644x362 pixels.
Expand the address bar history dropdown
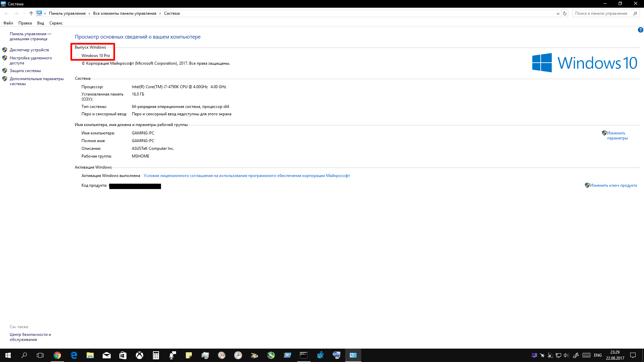pyautogui.click(x=558, y=14)
